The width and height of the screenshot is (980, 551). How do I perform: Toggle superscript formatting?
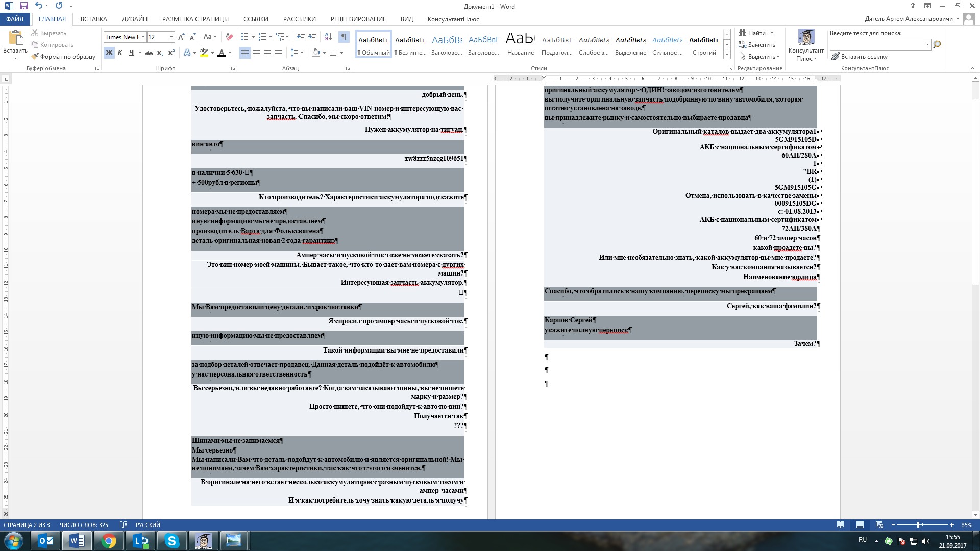pyautogui.click(x=171, y=53)
